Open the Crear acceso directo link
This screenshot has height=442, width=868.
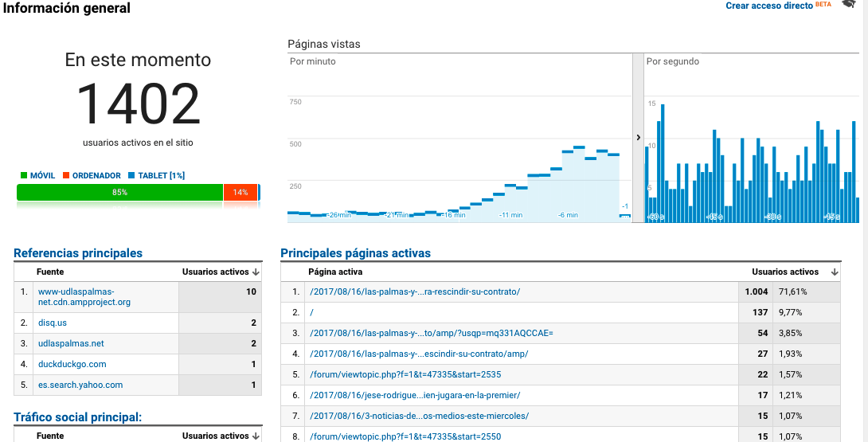click(768, 6)
